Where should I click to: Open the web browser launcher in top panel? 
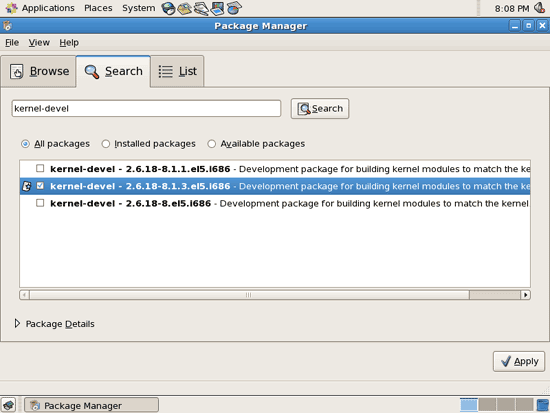(168, 8)
